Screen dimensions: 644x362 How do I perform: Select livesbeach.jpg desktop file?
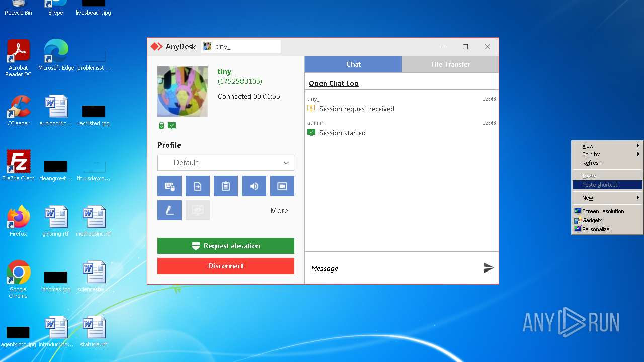94,8
